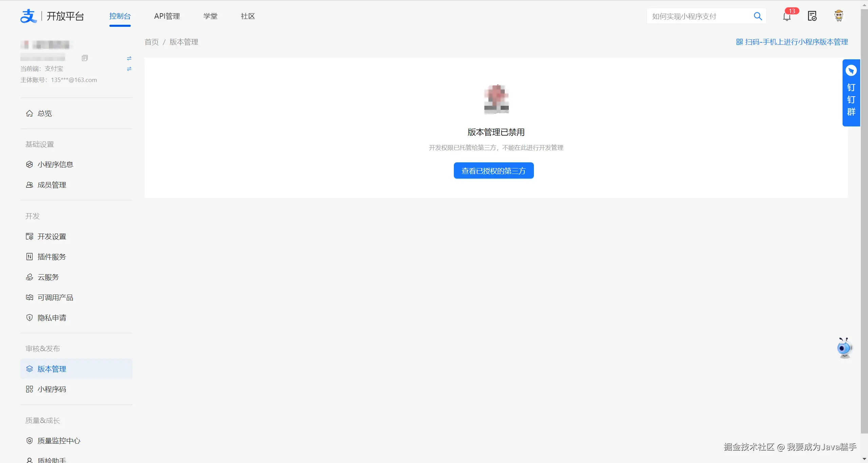Click the copy icon beside app ID

pos(85,58)
